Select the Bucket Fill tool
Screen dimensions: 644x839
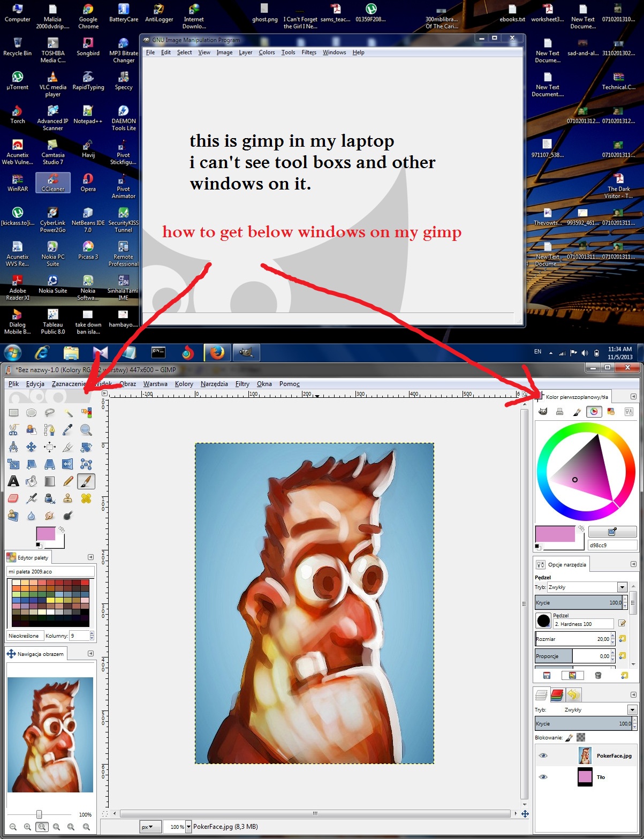[x=32, y=481]
